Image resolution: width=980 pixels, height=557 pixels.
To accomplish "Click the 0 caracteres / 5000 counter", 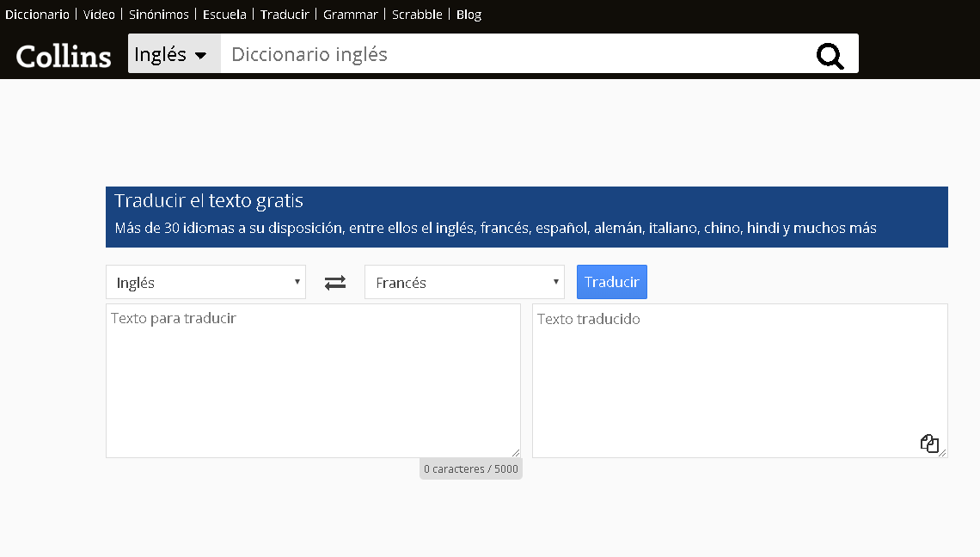I will click(470, 468).
